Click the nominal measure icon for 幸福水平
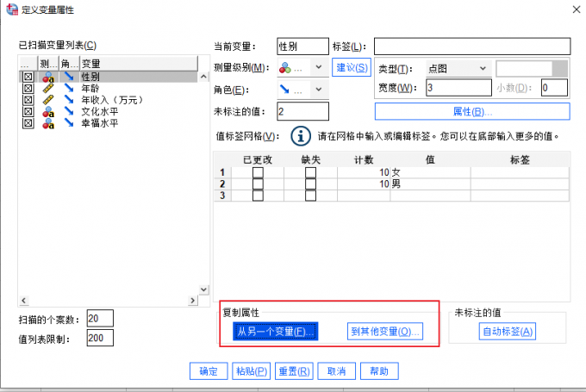This screenshot has height=392, width=586. [x=48, y=123]
